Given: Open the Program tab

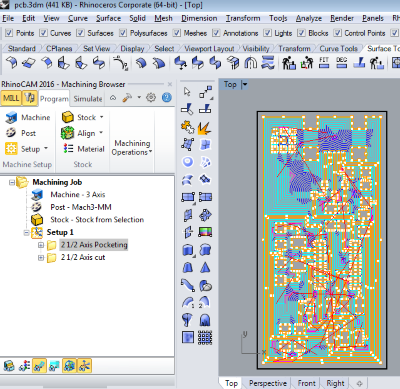Looking at the screenshot, I should (54, 99).
